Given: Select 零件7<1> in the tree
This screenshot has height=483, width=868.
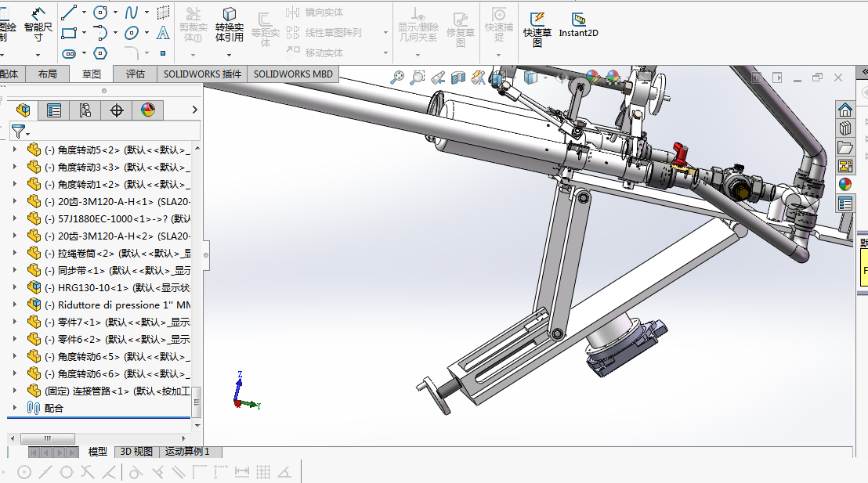Looking at the screenshot, I should pyautogui.click(x=108, y=322).
